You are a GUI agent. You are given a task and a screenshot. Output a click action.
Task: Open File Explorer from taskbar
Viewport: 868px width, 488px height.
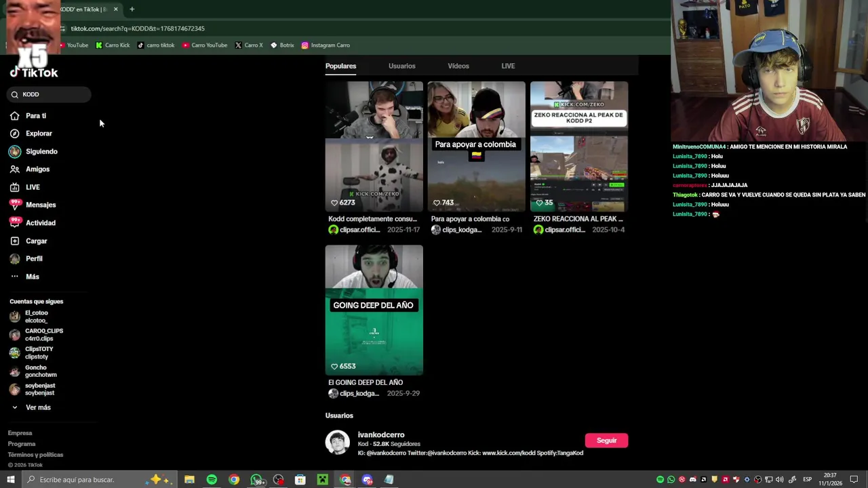coord(189,480)
